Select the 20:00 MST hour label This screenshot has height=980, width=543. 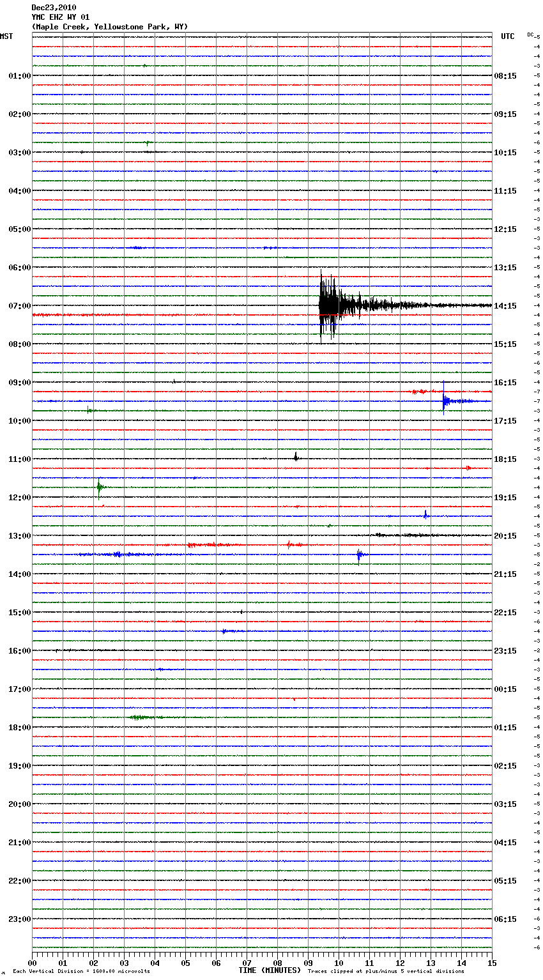tap(19, 804)
